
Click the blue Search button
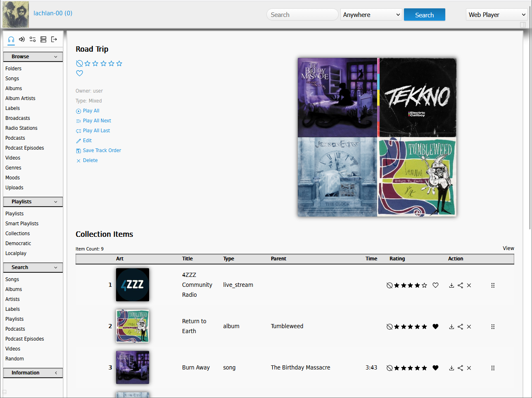tap(425, 14)
